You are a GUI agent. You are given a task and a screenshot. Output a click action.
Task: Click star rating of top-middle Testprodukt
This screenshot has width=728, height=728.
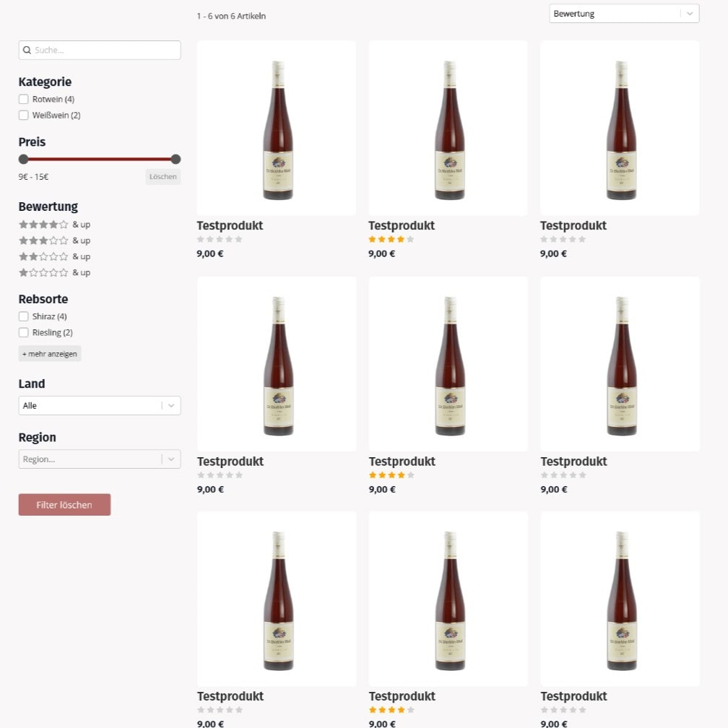point(391,239)
